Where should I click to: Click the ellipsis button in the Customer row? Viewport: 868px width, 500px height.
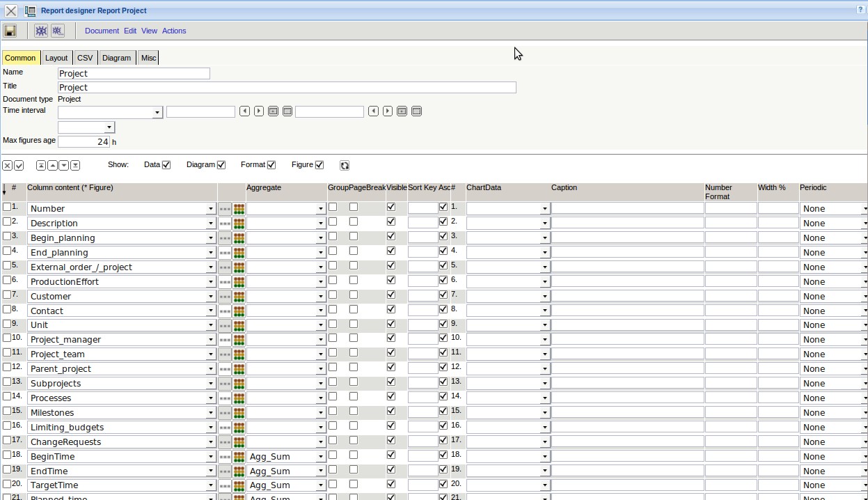(x=224, y=296)
